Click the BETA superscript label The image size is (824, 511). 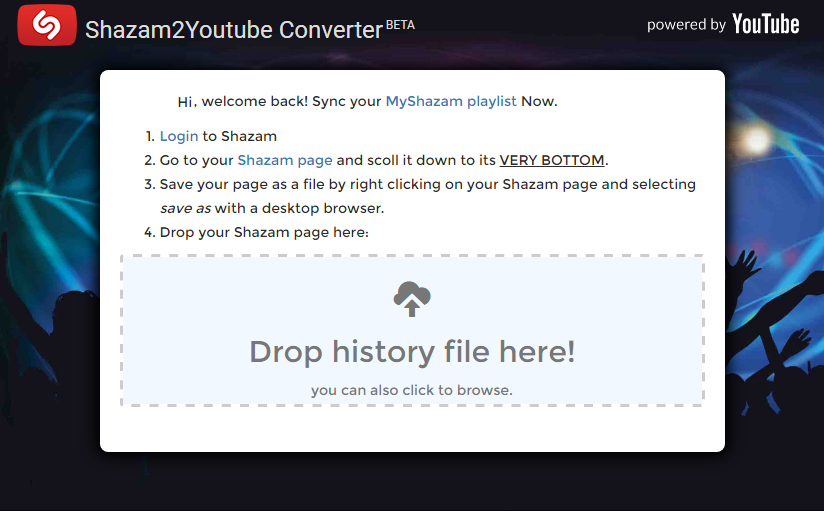[x=400, y=25]
